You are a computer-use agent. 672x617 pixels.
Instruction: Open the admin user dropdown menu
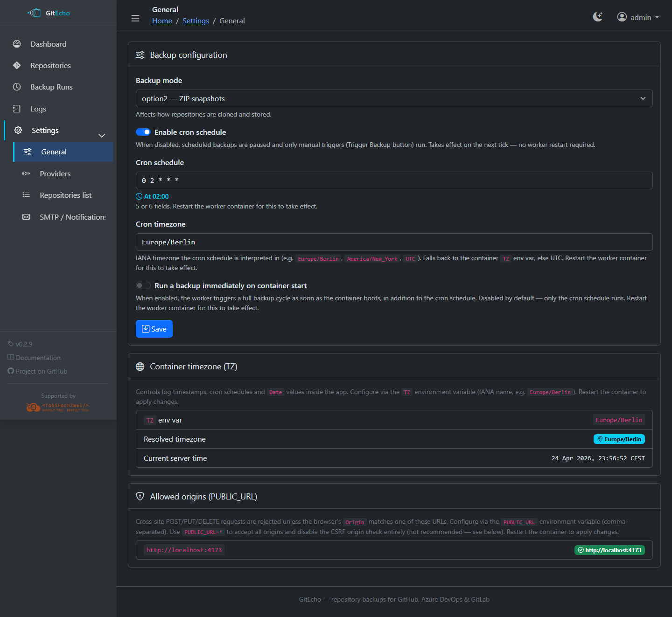coord(638,17)
